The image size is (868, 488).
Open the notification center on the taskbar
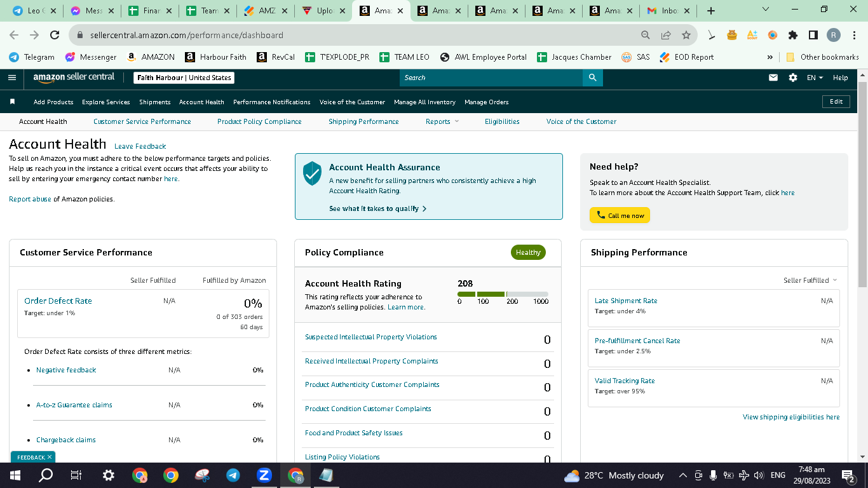pos(848,475)
